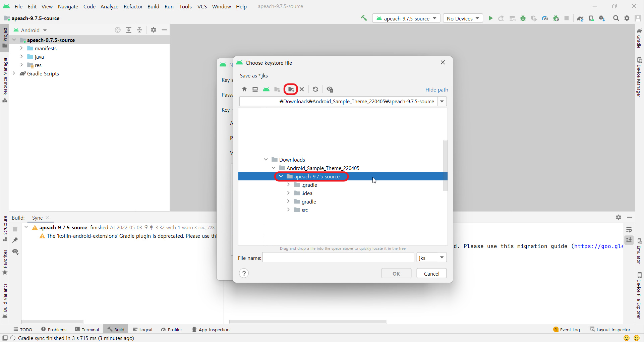This screenshot has height=342, width=644.
Task: Click the File name input field
Action: 338,258
